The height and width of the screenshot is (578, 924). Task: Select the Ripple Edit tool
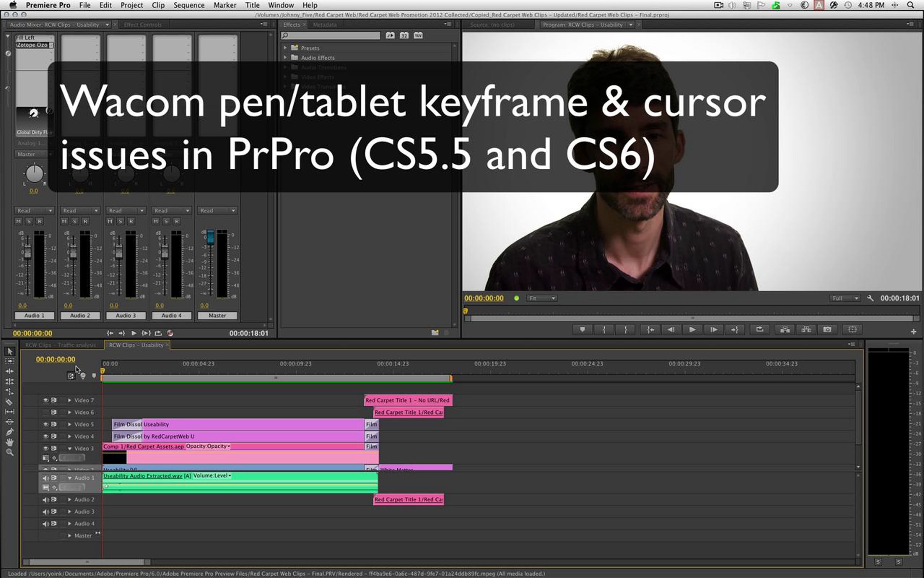click(x=10, y=371)
